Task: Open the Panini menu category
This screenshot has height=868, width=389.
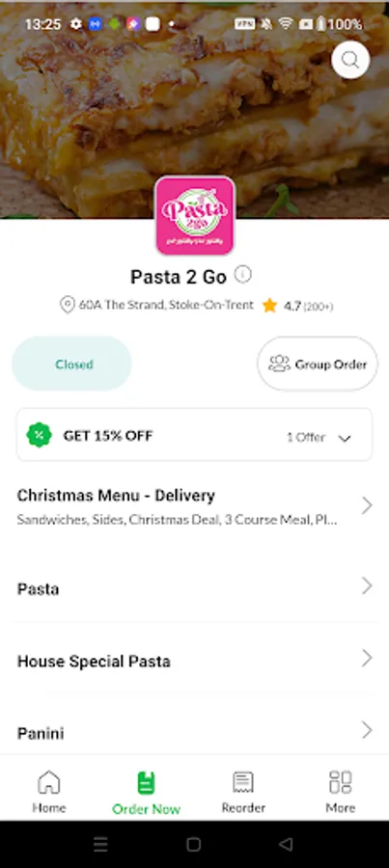Action: pyautogui.click(x=195, y=732)
